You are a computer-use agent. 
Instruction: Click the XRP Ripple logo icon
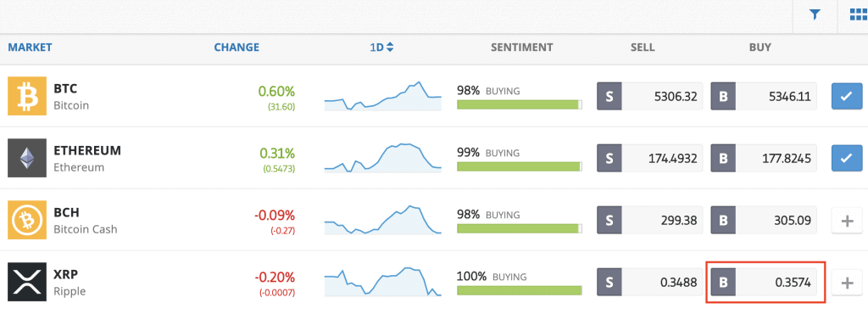pos(26,283)
